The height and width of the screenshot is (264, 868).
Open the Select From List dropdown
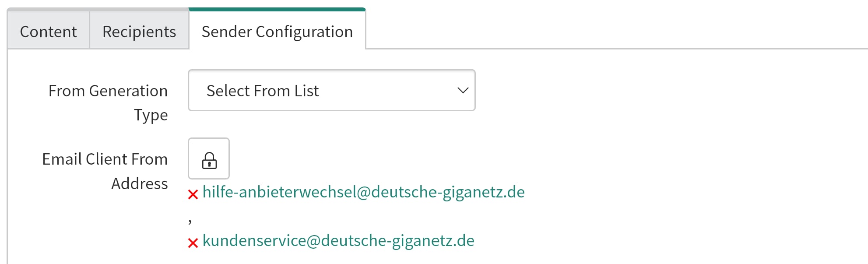[332, 90]
